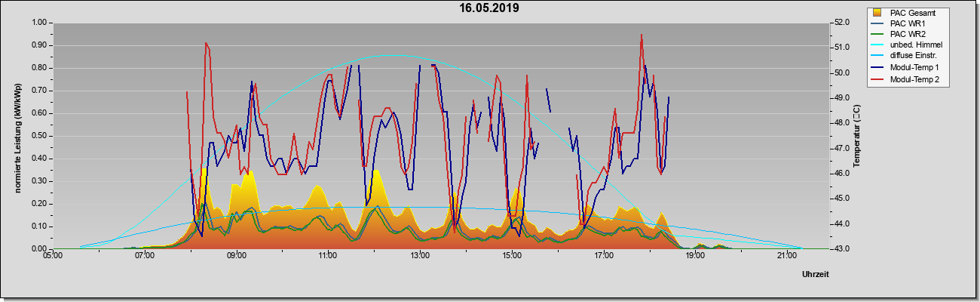The image size is (980, 302).
Task: Click the 09:00 time axis label
Action: coord(236,256)
